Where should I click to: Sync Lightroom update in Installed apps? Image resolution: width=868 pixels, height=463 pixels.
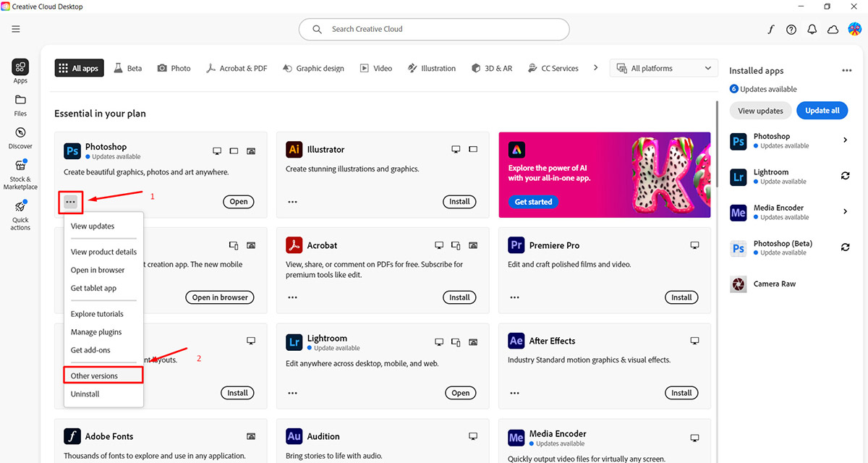(x=845, y=176)
